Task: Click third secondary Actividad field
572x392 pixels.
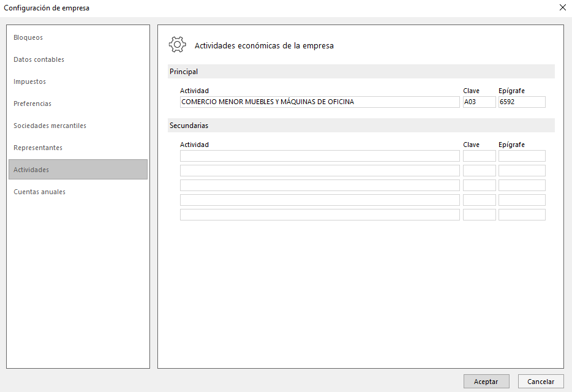Action: coord(320,185)
